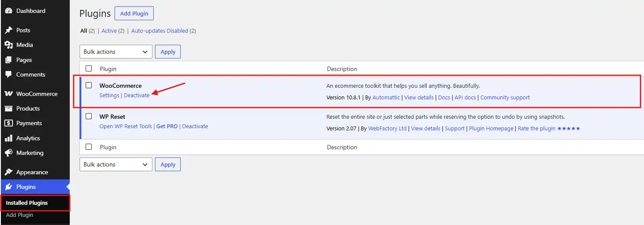The width and height of the screenshot is (644, 225).
Task: Click the Products box icon
Action: coord(8,108)
